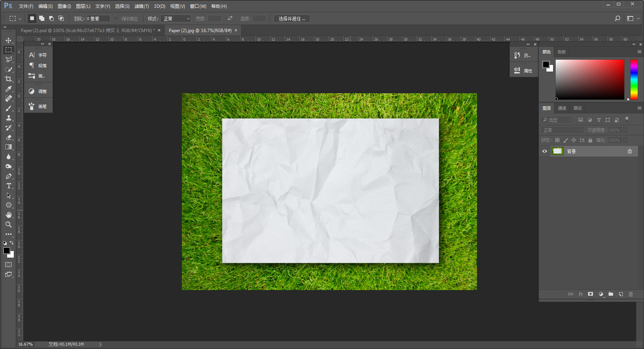This screenshot has height=349, width=644.
Task: Open the 字符 character panel
Action: (38, 55)
